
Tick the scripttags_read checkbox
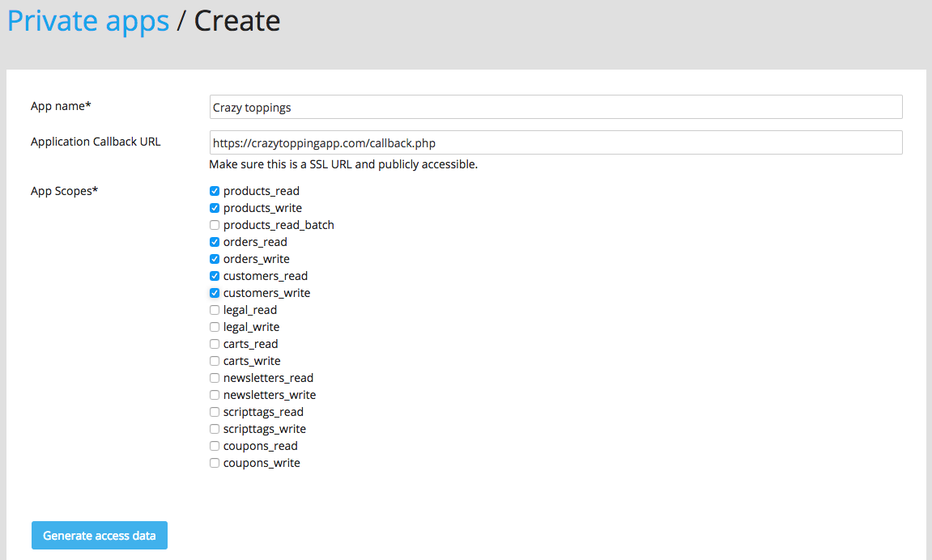[x=215, y=412]
